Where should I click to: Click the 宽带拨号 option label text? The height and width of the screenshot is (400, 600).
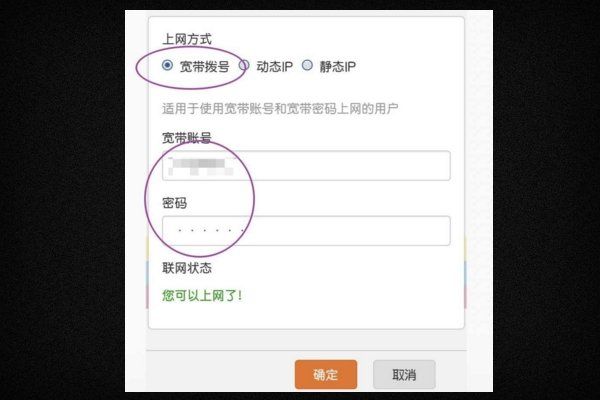pyautogui.click(x=204, y=67)
